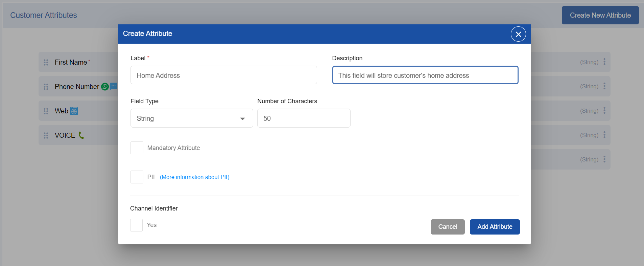Open three-dot menu on First Name row
The height and width of the screenshot is (266, 644).
click(x=604, y=62)
